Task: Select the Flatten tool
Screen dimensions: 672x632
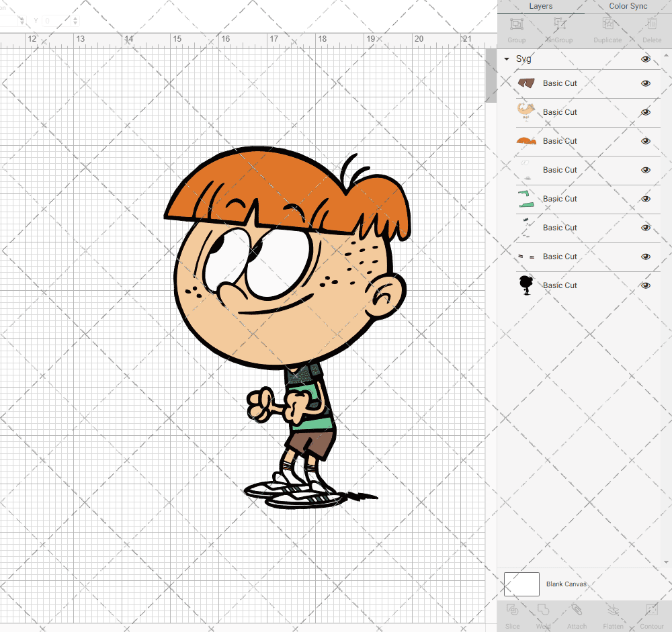Action: click(x=613, y=610)
